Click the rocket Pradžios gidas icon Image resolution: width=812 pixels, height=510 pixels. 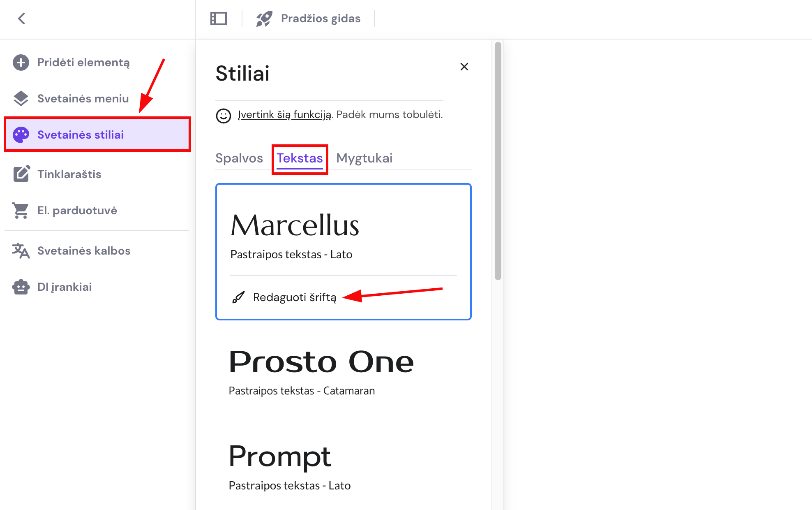tap(264, 19)
